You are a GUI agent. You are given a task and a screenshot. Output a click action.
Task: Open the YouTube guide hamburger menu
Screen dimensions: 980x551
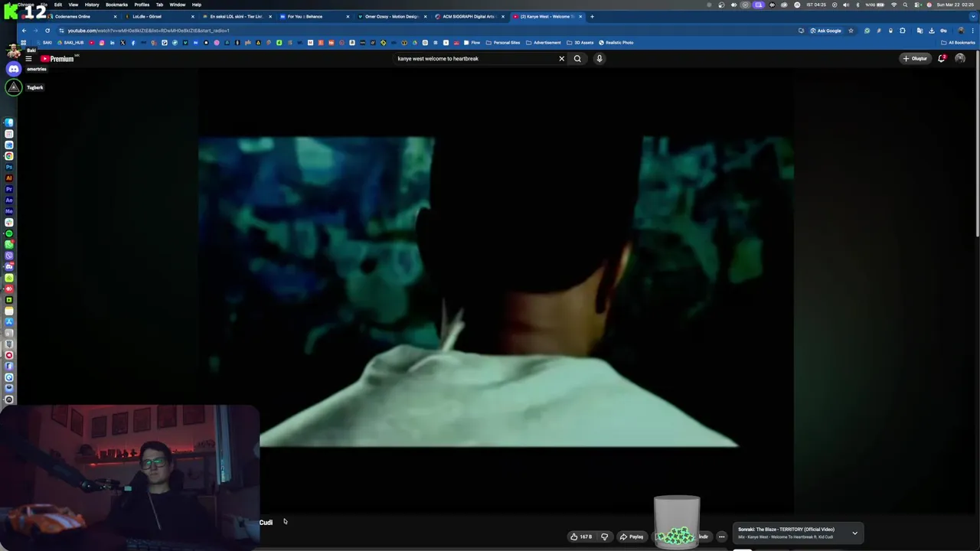pos(28,58)
